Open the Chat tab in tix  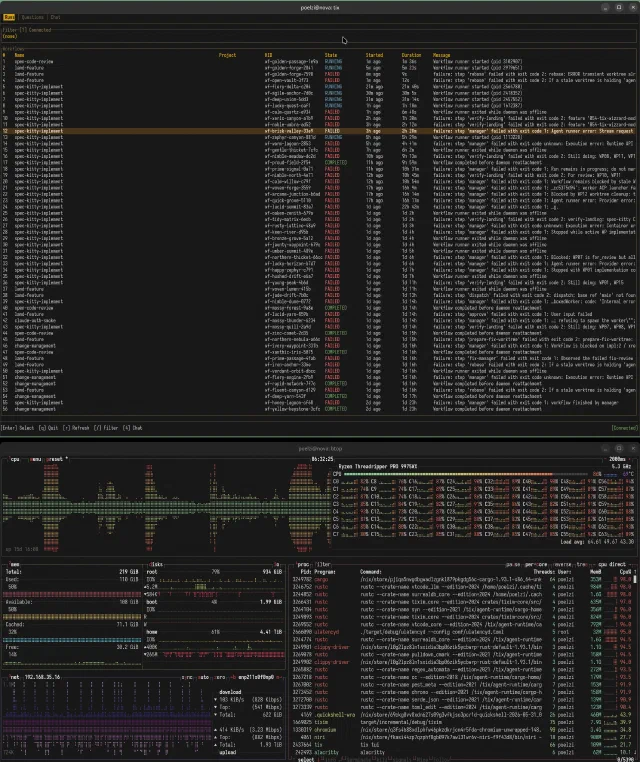[x=55, y=17]
